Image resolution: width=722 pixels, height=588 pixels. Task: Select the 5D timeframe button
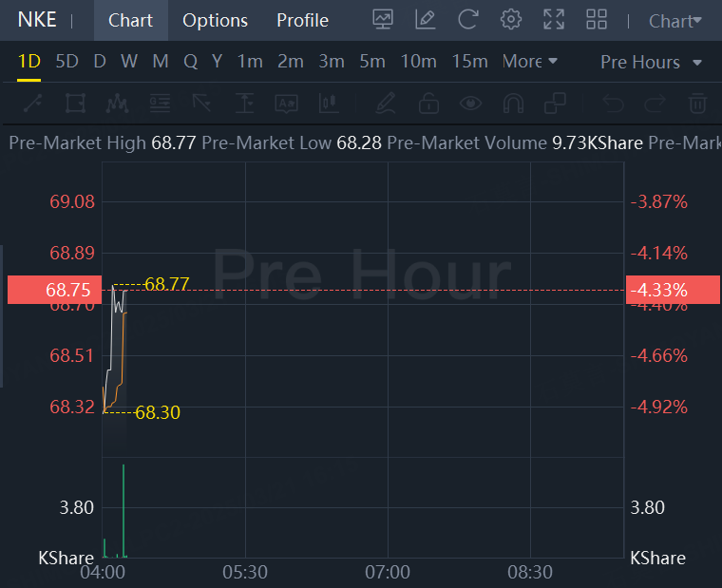[x=66, y=62]
